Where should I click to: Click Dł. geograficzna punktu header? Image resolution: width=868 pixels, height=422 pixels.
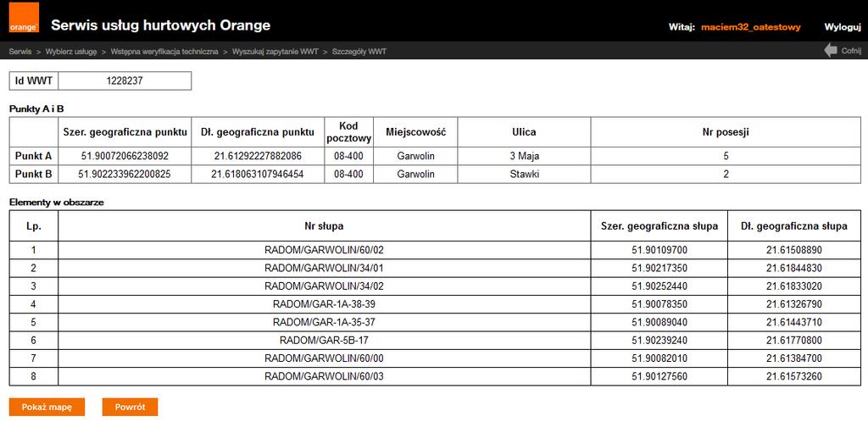pos(258,132)
